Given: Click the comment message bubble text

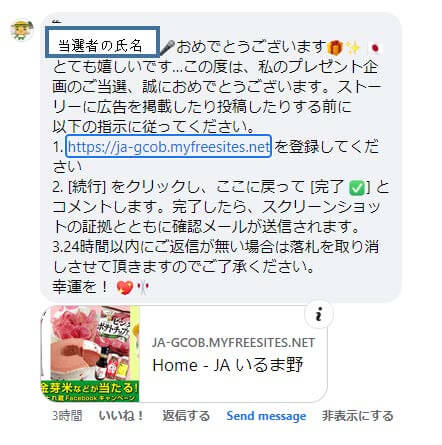Looking at the screenshot, I should 221,157.
